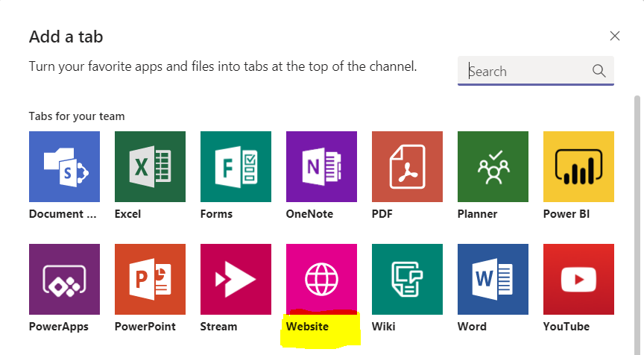The height and width of the screenshot is (355, 644).
Task: Focus the Search apps field
Action: coord(536,71)
